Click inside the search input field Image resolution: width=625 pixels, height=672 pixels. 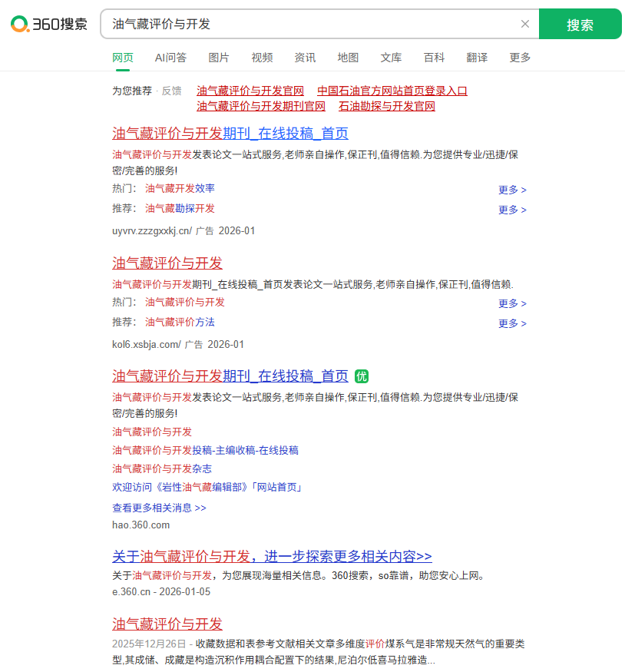click(x=307, y=24)
